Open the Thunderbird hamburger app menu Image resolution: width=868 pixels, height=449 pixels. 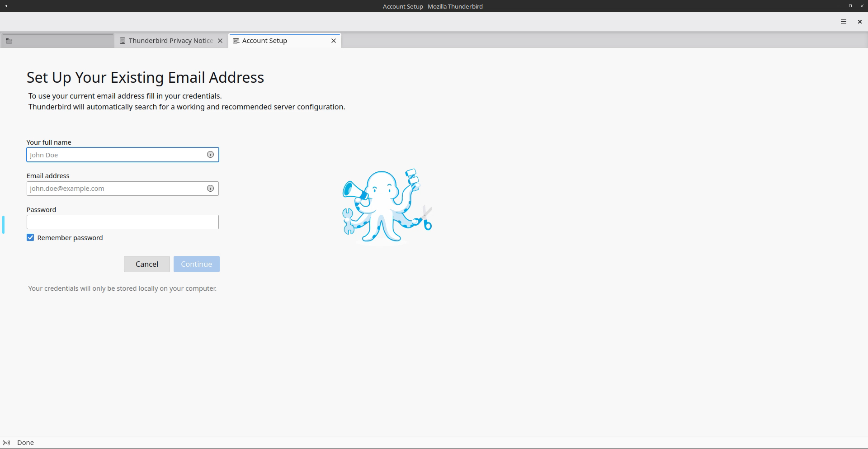(x=843, y=22)
